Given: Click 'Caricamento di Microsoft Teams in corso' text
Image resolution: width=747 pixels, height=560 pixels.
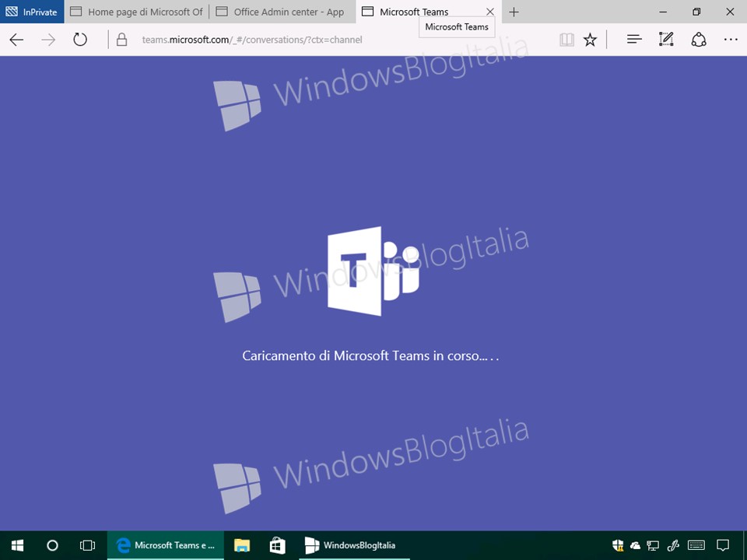Looking at the screenshot, I should pos(370,355).
